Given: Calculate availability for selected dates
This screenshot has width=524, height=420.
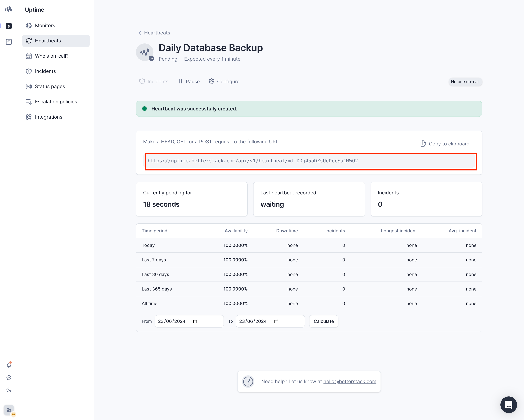Looking at the screenshot, I should pyautogui.click(x=324, y=321).
